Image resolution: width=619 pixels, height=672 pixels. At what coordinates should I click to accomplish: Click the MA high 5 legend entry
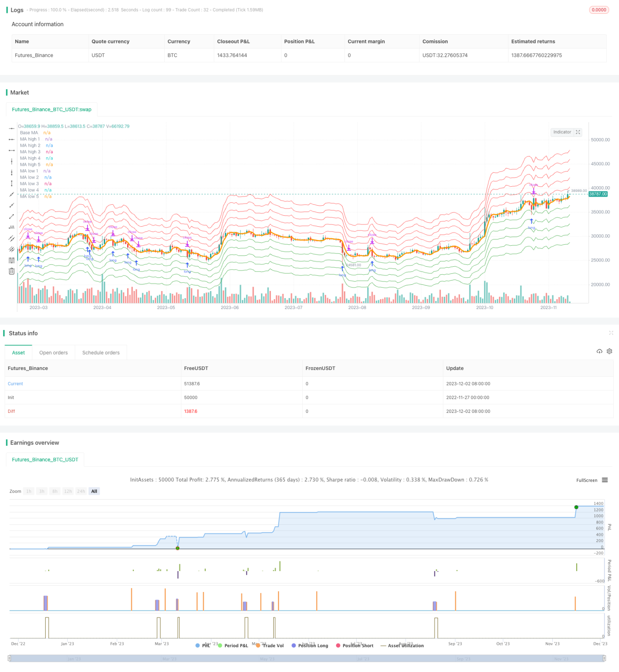pos(36,164)
